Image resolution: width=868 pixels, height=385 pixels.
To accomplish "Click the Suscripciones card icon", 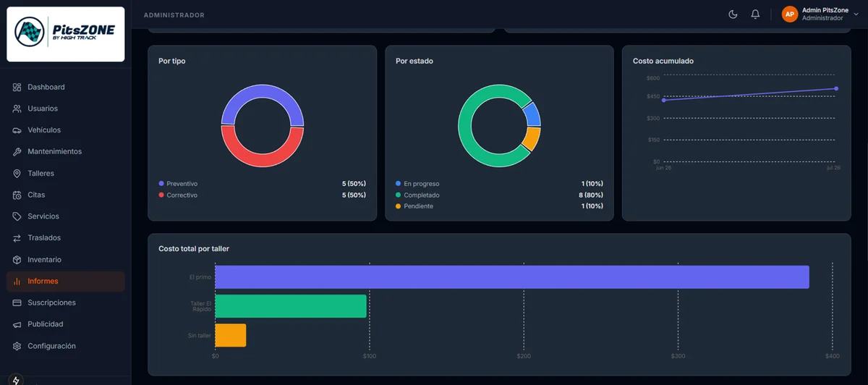I will click(x=17, y=302).
